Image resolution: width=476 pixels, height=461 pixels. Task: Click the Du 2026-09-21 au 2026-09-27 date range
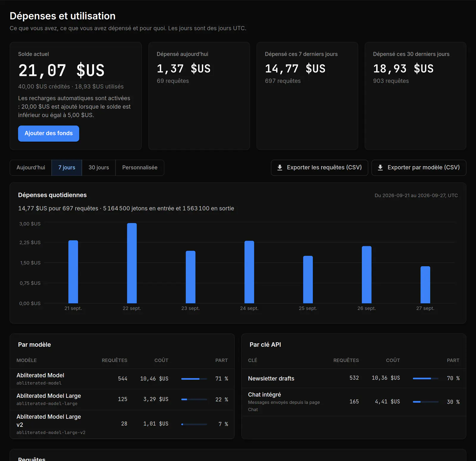tap(416, 196)
